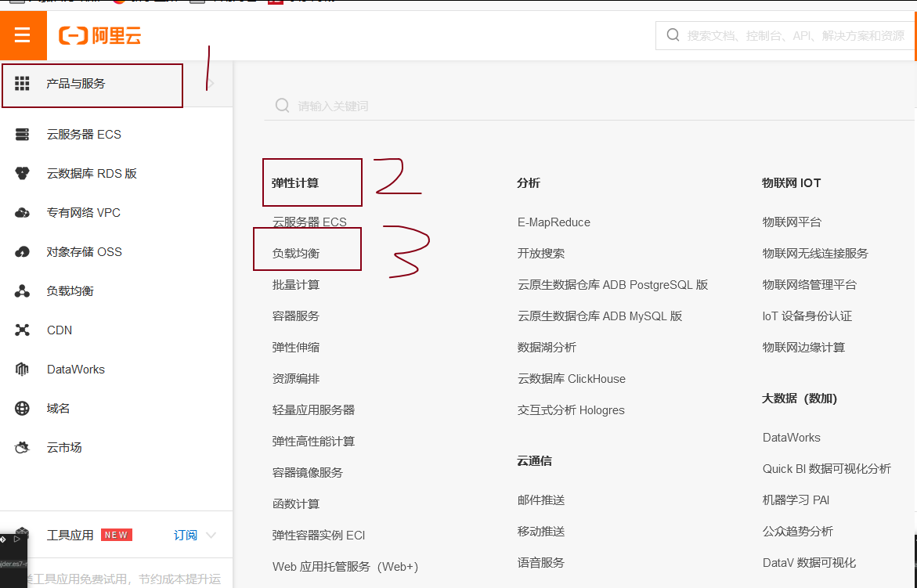
Task: Open 机器学习 PAI link
Action: [796, 500]
